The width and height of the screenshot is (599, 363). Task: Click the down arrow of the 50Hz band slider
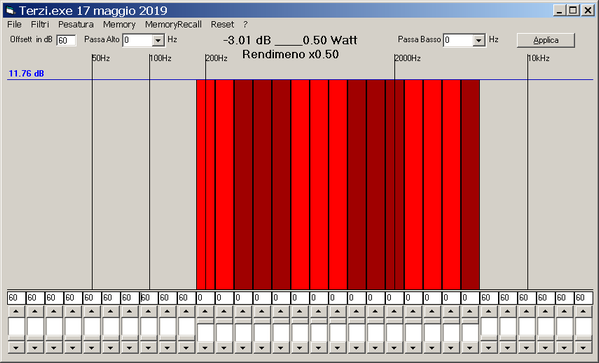(x=92, y=348)
